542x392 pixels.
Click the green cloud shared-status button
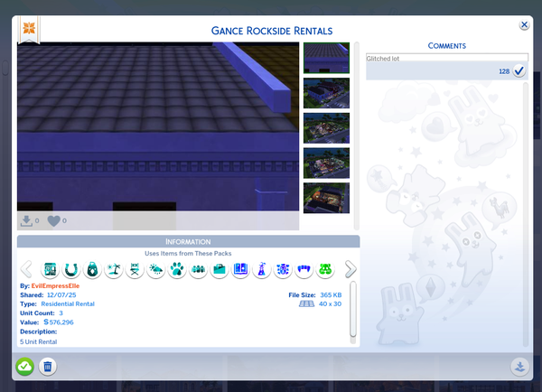click(24, 366)
